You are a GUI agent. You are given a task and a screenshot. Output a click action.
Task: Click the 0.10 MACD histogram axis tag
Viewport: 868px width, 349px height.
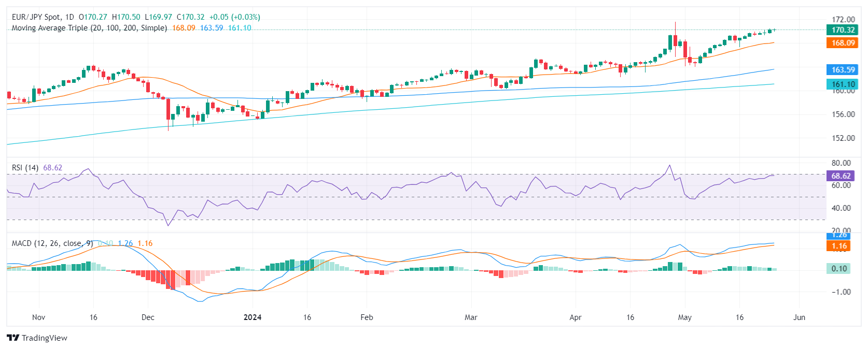[x=838, y=268]
